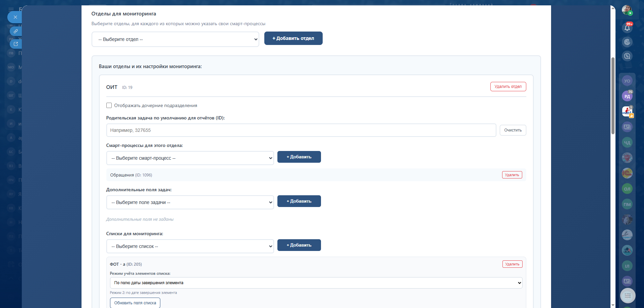644x308 pixels.
Task: Open the cat photo chat avatar
Action: click(627, 220)
